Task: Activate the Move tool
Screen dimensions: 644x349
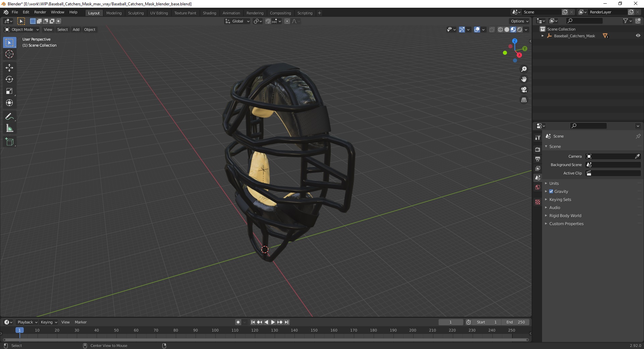Action: coord(9,68)
